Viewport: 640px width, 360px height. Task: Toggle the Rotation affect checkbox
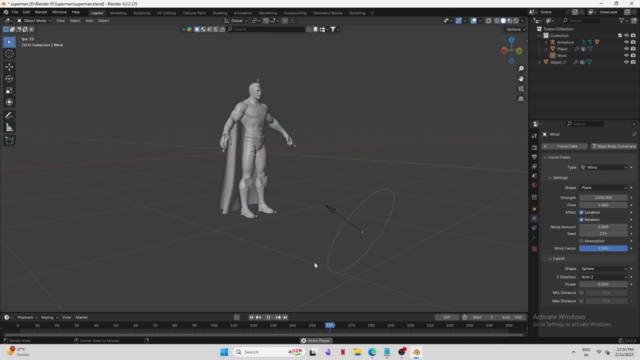tap(582, 220)
